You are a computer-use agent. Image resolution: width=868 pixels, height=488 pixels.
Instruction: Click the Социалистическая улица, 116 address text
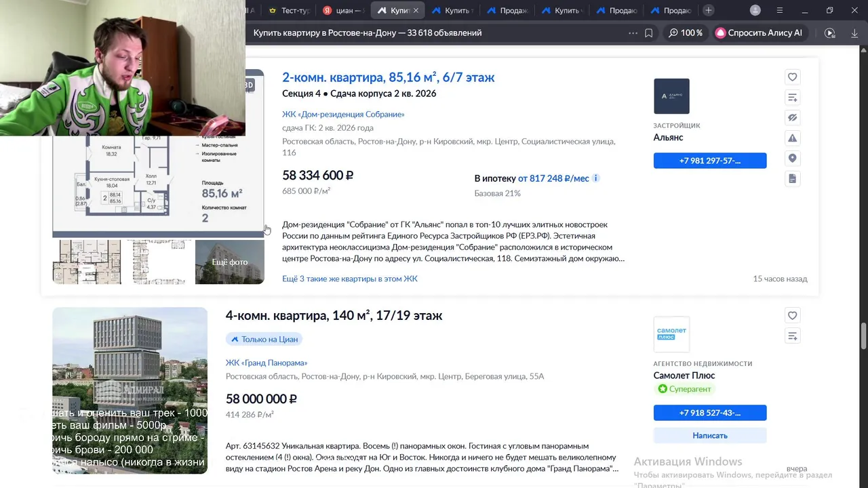(449, 147)
